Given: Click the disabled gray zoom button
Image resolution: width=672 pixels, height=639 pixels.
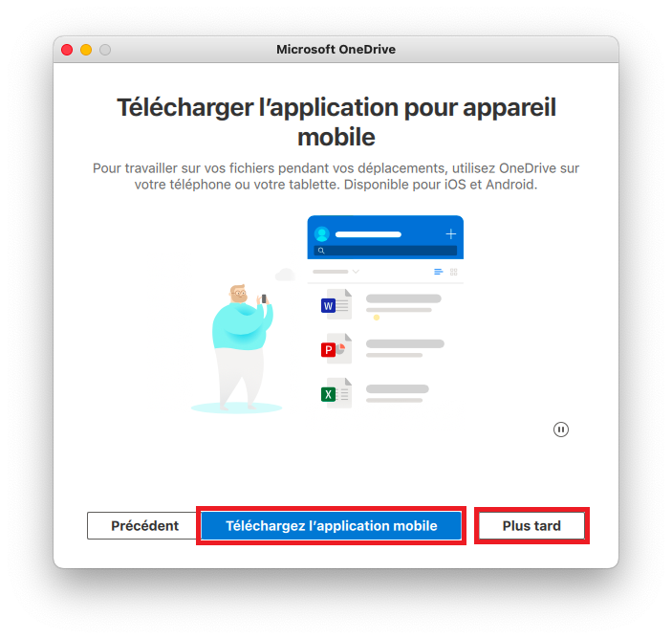Looking at the screenshot, I should pyautogui.click(x=105, y=50).
